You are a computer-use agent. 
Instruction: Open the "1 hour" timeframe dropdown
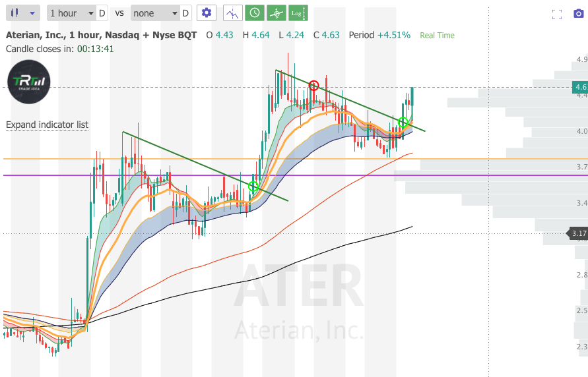71,13
